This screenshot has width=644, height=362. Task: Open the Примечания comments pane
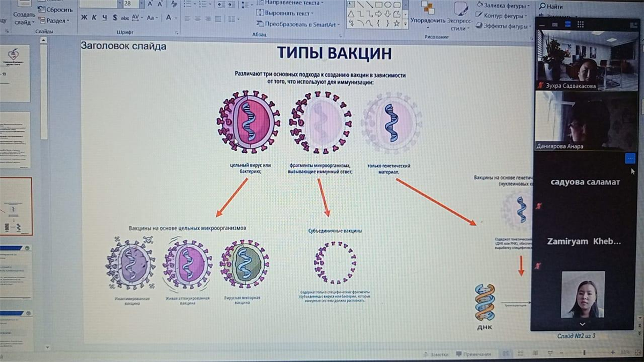point(473,354)
